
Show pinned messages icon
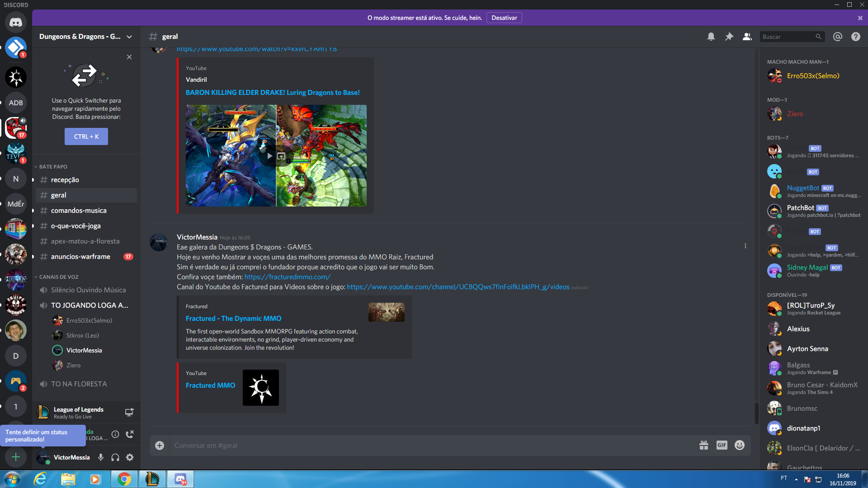(x=729, y=37)
